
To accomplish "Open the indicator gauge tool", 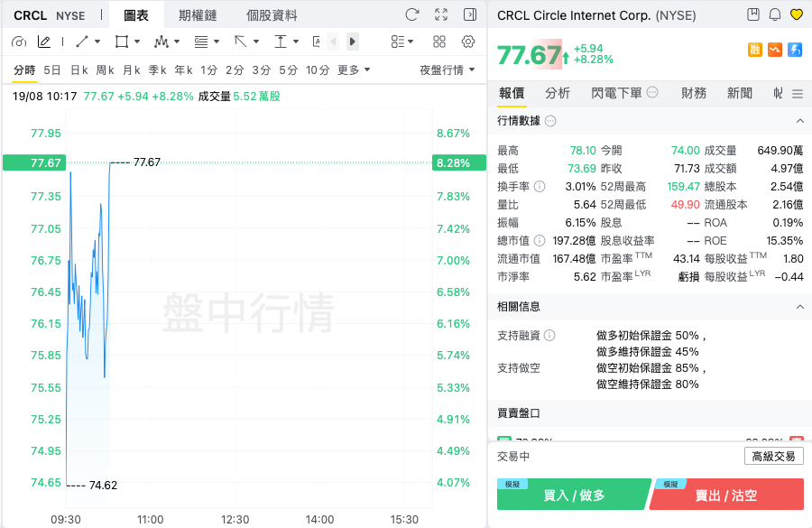I will point(19,42).
